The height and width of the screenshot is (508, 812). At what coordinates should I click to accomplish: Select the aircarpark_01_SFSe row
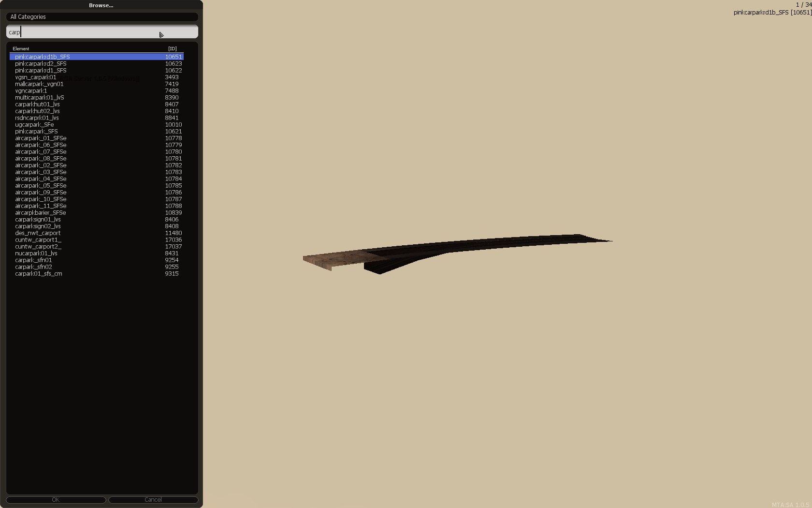(x=97, y=138)
